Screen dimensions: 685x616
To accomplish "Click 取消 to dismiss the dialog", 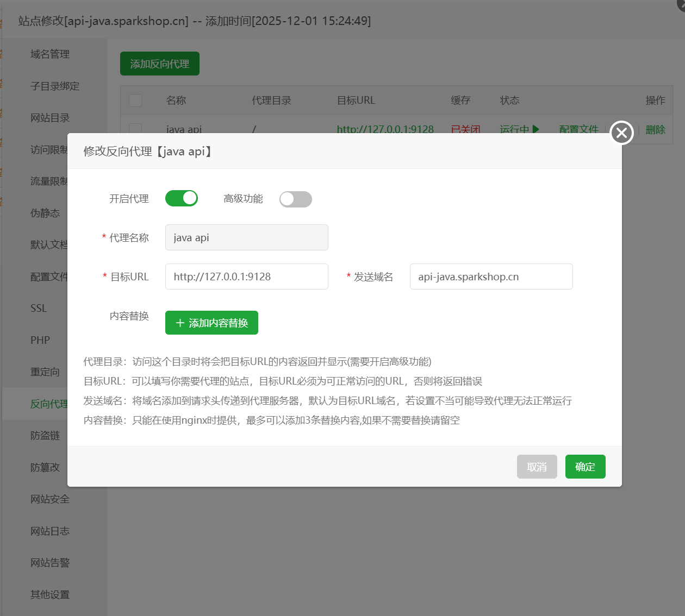I will click(537, 466).
